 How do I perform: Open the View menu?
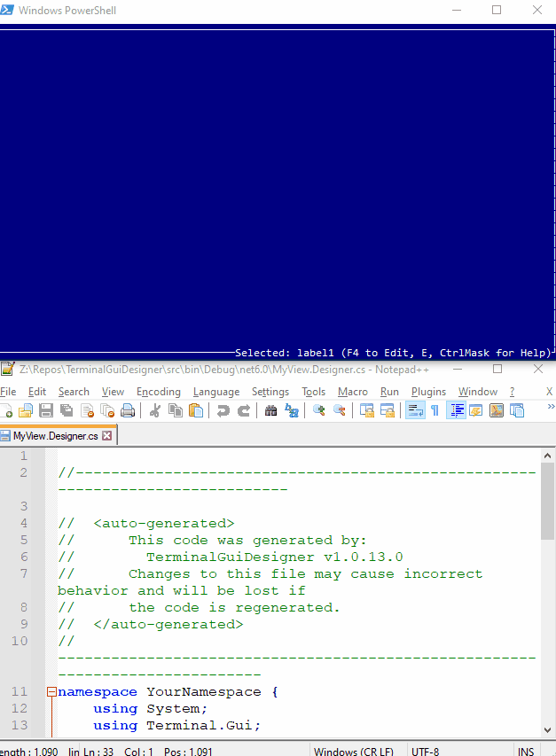point(113,392)
